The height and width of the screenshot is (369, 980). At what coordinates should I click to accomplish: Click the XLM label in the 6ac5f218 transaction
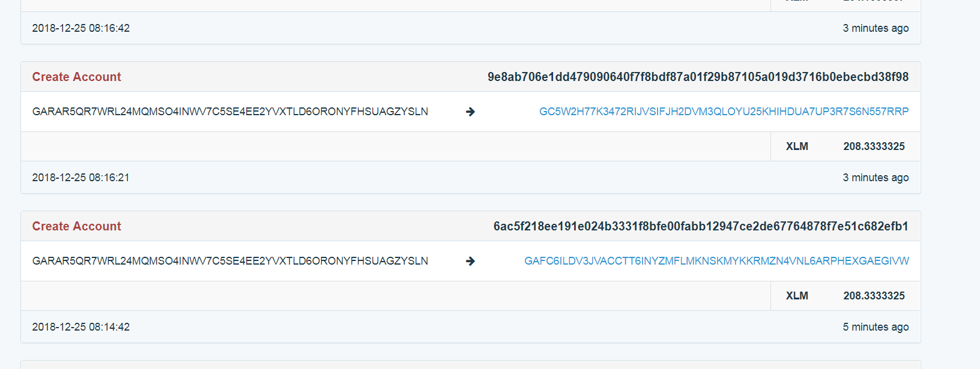click(797, 296)
